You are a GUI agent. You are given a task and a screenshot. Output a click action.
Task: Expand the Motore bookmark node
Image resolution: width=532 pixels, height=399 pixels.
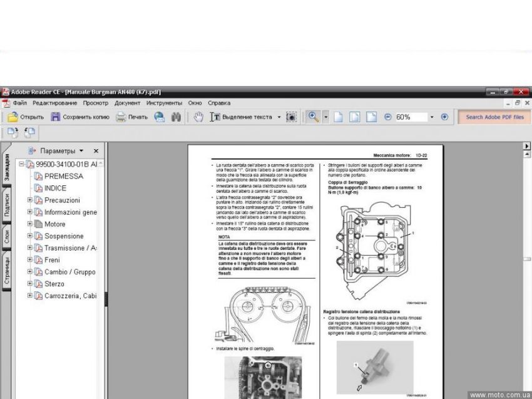(29, 224)
